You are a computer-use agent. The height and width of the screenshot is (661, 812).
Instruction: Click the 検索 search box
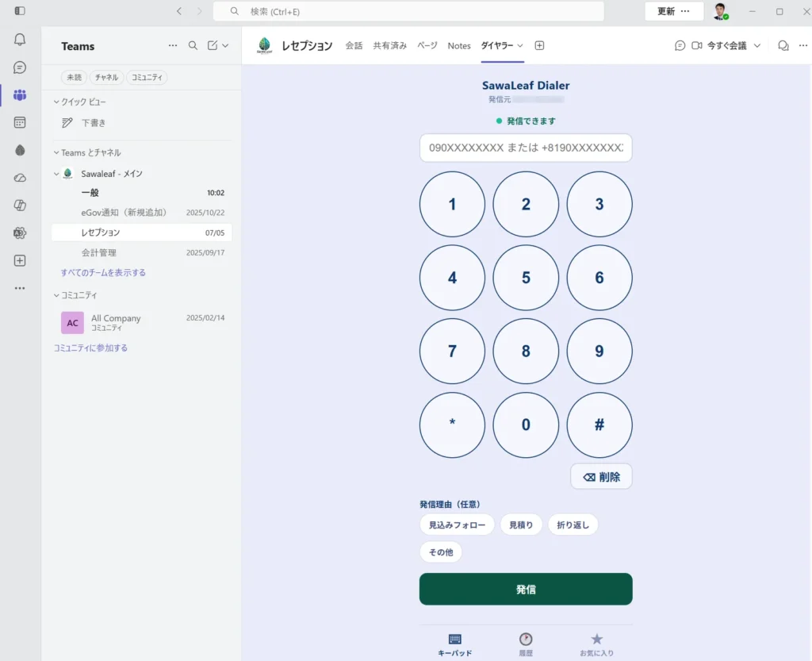[x=408, y=11]
